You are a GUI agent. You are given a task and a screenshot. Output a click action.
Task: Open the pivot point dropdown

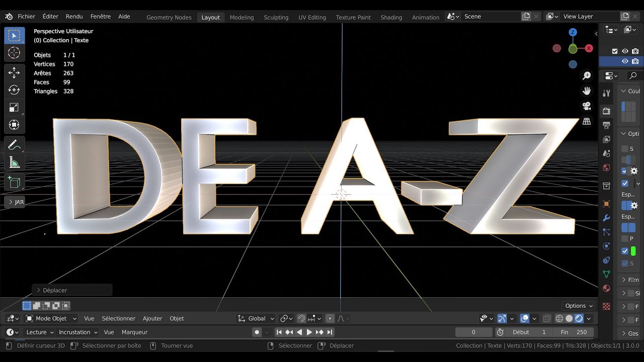(286, 318)
